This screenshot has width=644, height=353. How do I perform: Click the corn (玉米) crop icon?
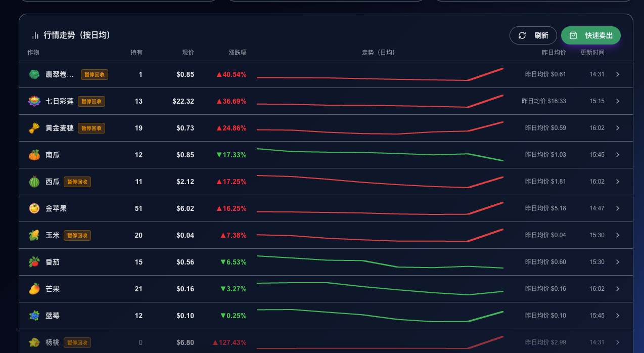pos(34,235)
